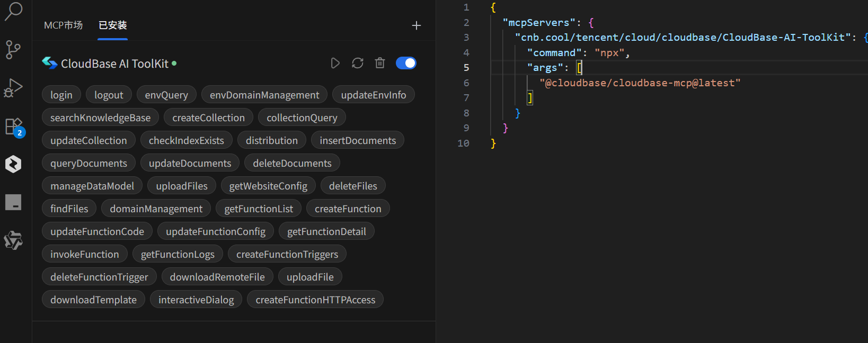Screen dimensions: 868x343
Task: Select the login tool chip
Action: click(61, 95)
